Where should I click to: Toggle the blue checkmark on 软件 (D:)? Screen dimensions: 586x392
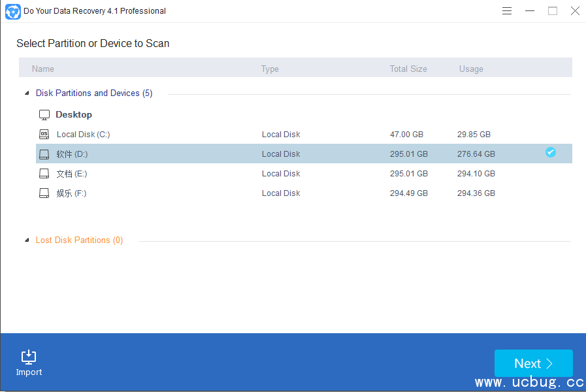[551, 152]
